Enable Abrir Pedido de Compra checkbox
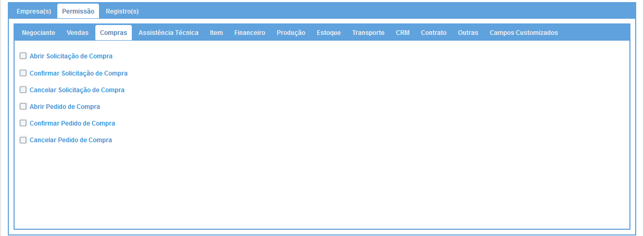Viewport: 644px width, 236px height. (x=23, y=106)
